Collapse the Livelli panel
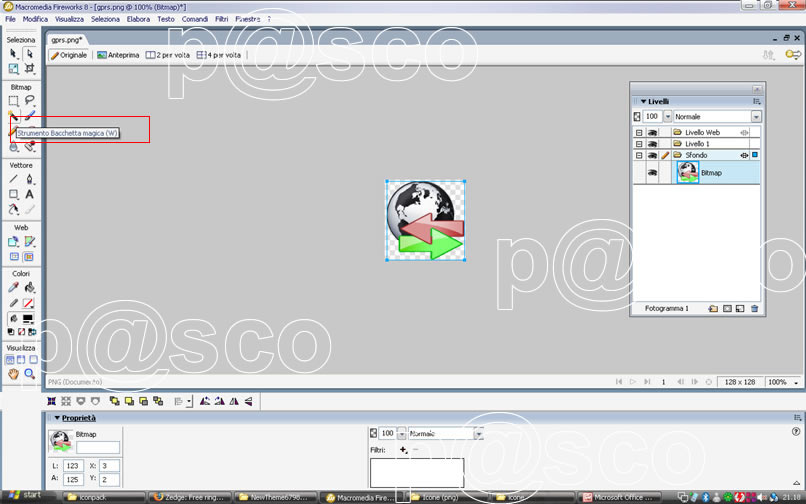 pyautogui.click(x=643, y=102)
